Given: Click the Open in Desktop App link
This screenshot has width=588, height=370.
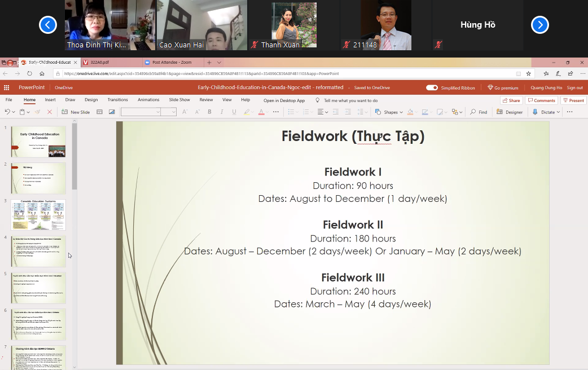Looking at the screenshot, I should [284, 100].
